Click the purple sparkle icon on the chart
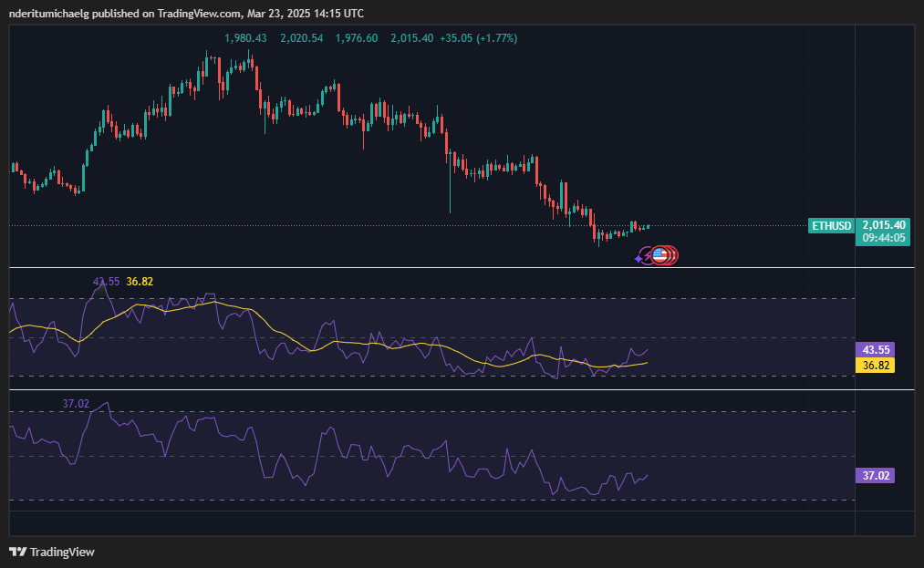This screenshot has height=568, width=924. click(x=638, y=258)
